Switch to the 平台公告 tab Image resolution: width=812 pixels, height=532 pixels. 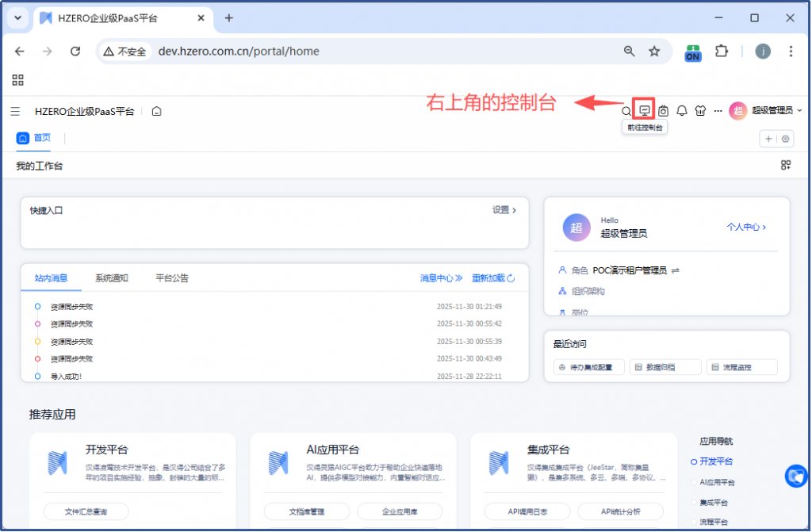[x=172, y=278]
